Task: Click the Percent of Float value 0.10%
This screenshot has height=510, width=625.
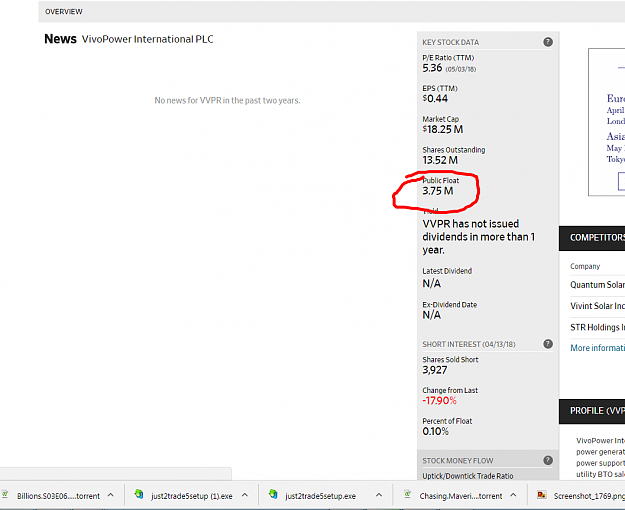Action: pos(435,431)
